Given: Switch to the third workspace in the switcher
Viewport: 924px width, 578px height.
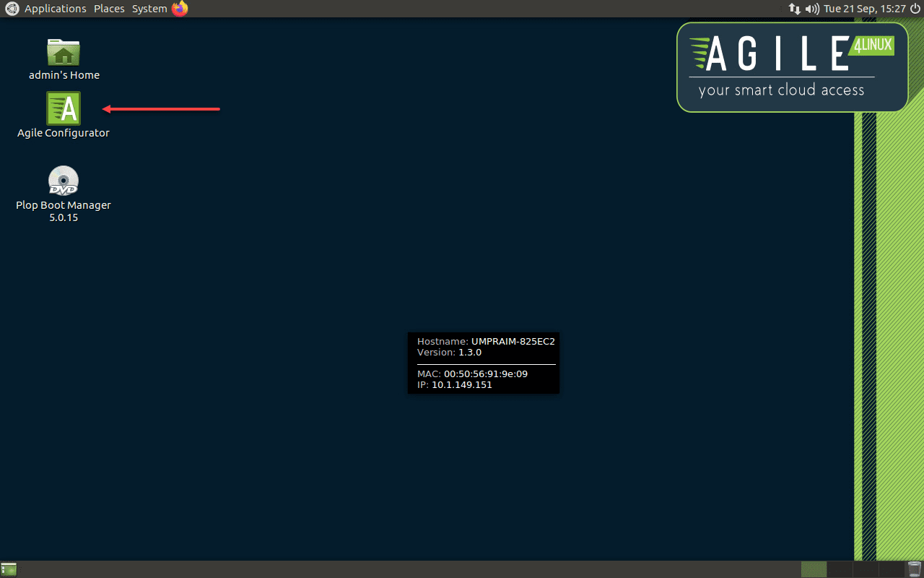Looking at the screenshot, I should [866, 569].
